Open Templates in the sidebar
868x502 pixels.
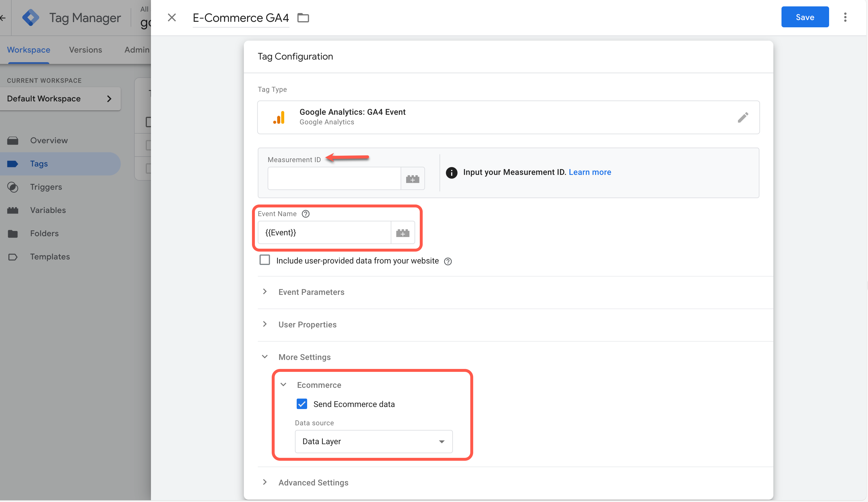[x=50, y=257]
